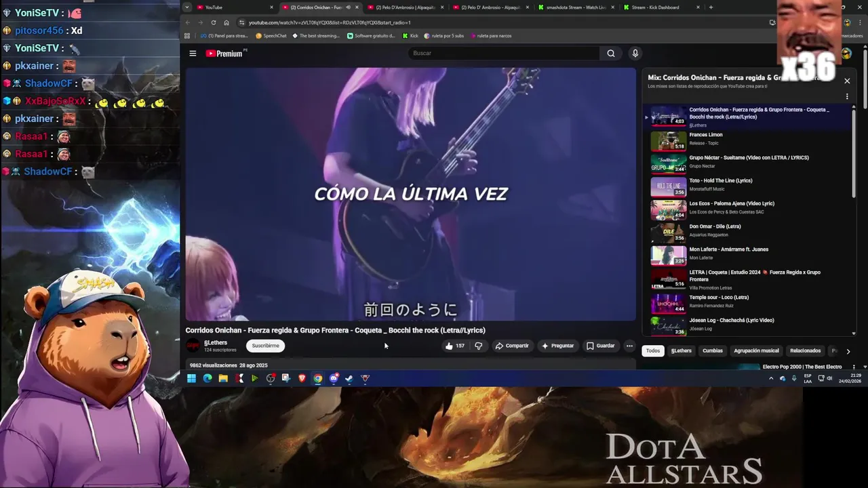The height and width of the screenshot is (488, 868).
Task: Open SpeechChat bookmark
Action: 271,36
